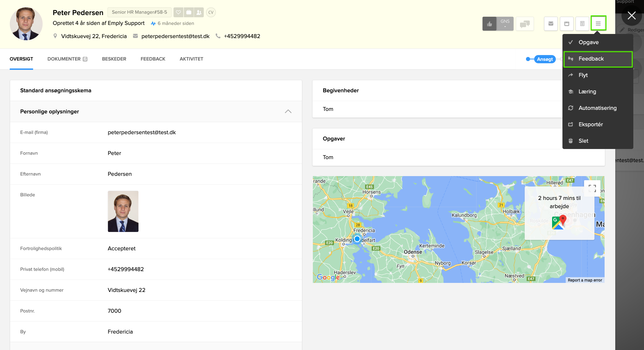Collapse Personlige oplysninger section
Screen dimensions: 644x350
tap(288, 111)
